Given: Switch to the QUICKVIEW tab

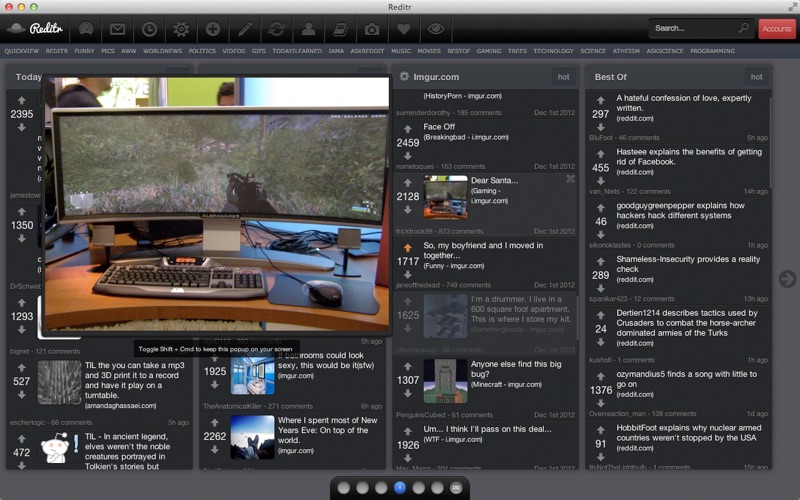Looking at the screenshot, I should (x=21, y=51).
